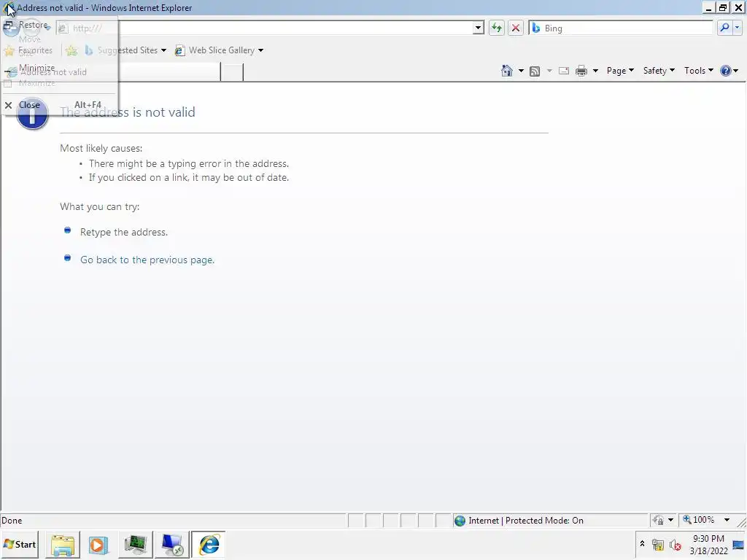Click the blue information icon on error page
Viewport: 747px width, 560px height.
pyautogui.click(x=32, y=114)
